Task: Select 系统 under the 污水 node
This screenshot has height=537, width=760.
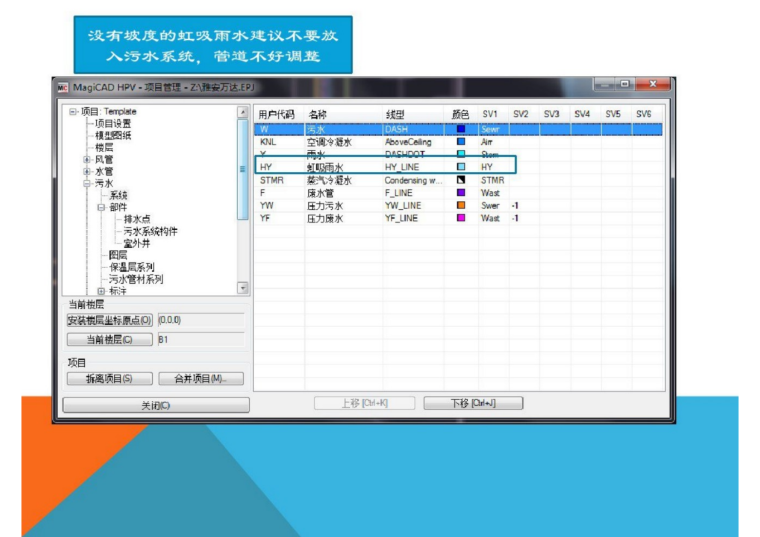Action: (118, 196)
